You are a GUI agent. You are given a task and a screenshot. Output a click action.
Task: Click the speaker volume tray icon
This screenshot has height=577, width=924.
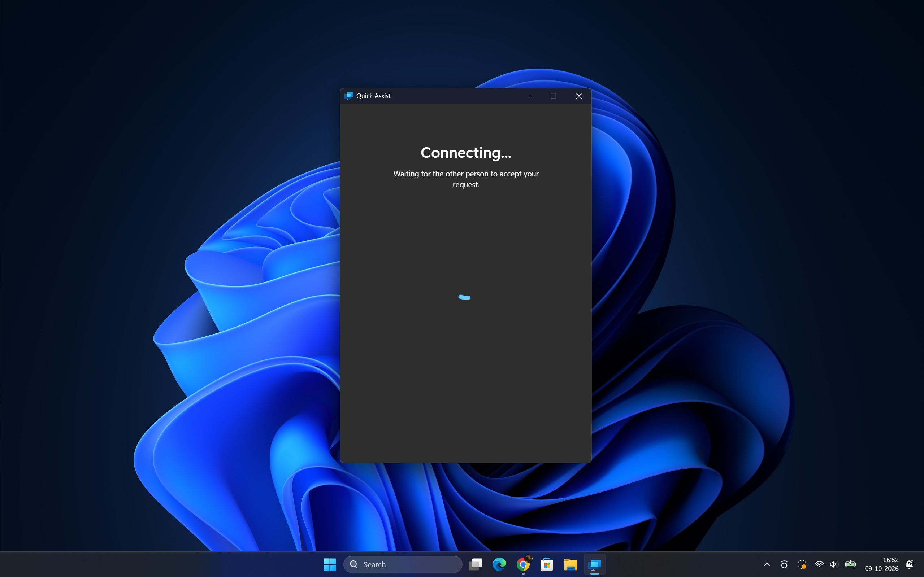pos(833,564)
